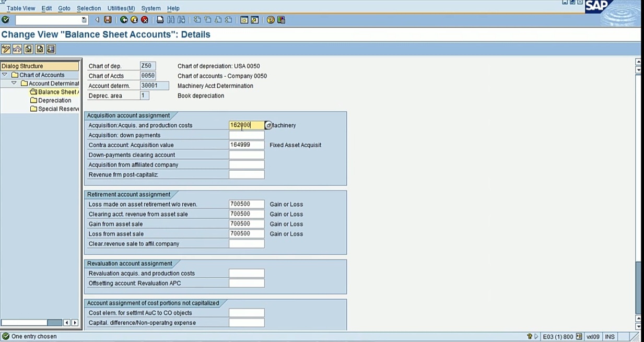
Task: Open the command field history dropdown
Action: (x=84, y=20)
